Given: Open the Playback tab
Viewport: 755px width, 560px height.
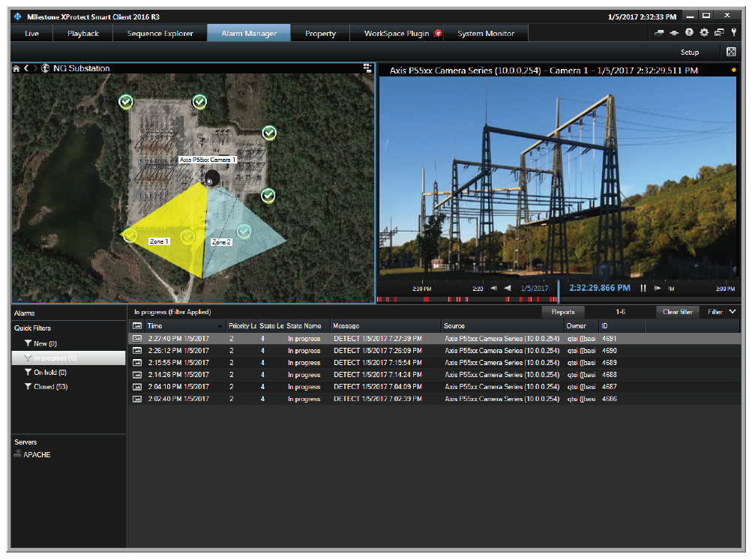Looking at the screenshot, I should (x=82, y=33).
